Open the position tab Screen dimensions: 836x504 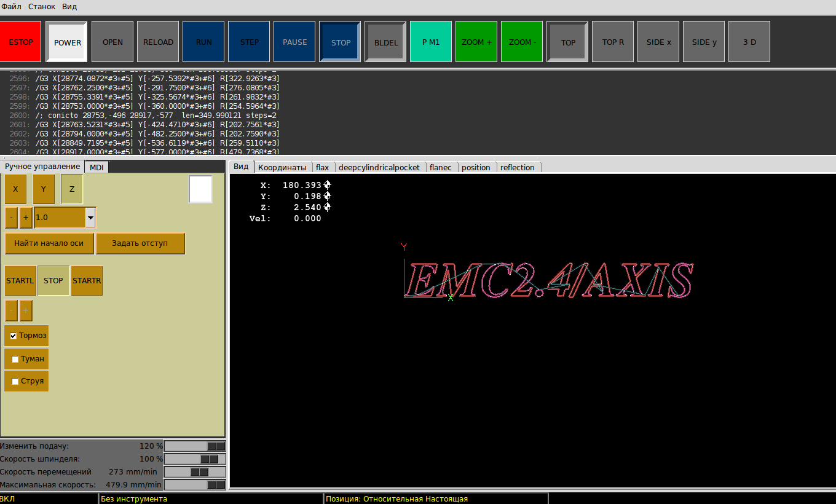click(x=476, y=167)
